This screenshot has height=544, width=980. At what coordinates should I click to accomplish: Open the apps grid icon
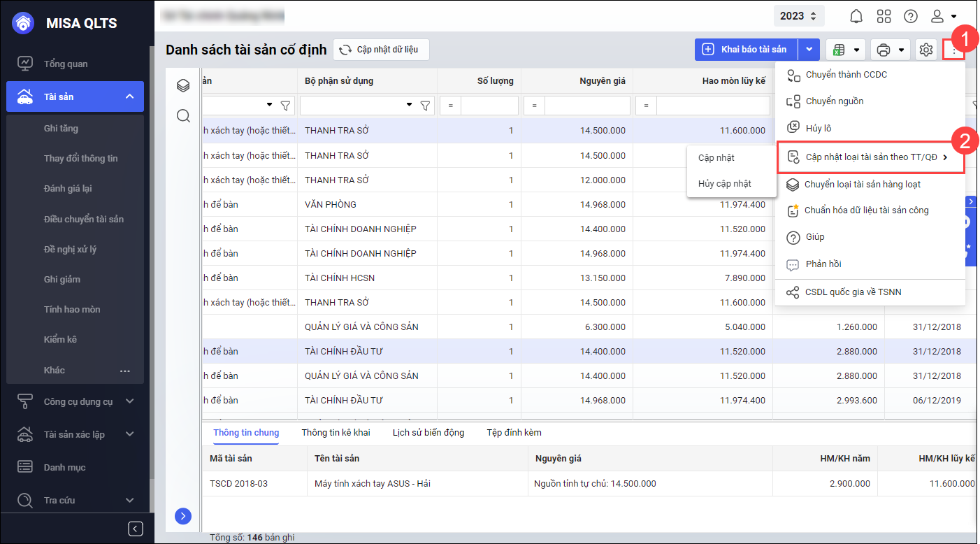click(x=884, y=16)
